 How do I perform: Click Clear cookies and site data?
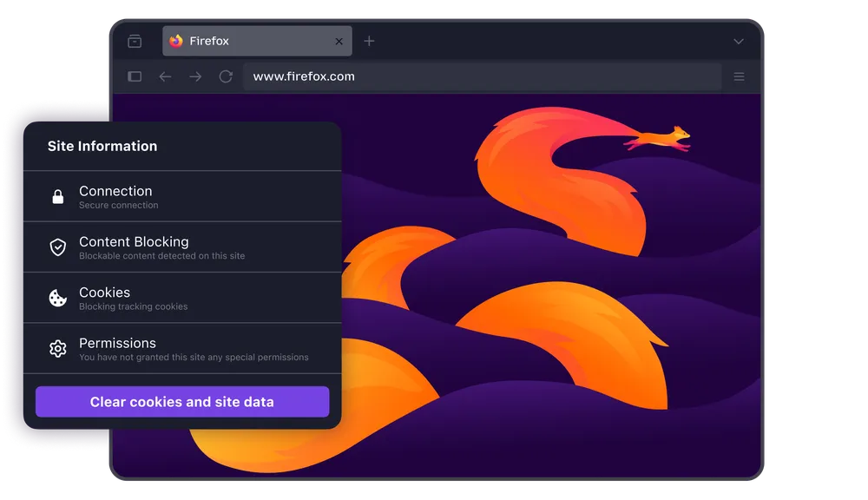tap(182, 402)
